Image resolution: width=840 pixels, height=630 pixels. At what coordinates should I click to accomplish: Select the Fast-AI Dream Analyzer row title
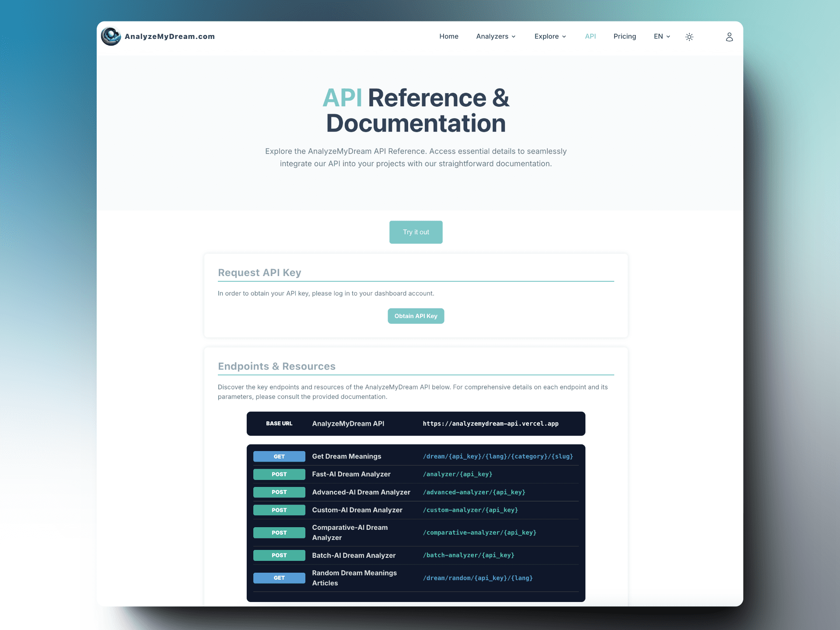coord(351,474)
